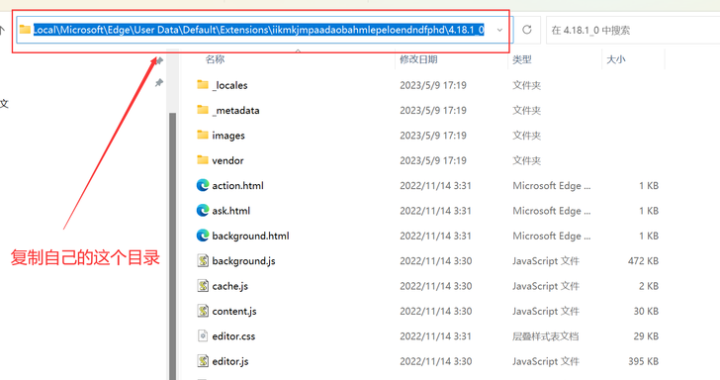Image resolution: width=720 pixels, height=380 pixels.
Task: Select the _locales folder name
Action: (x=230, y=85)
